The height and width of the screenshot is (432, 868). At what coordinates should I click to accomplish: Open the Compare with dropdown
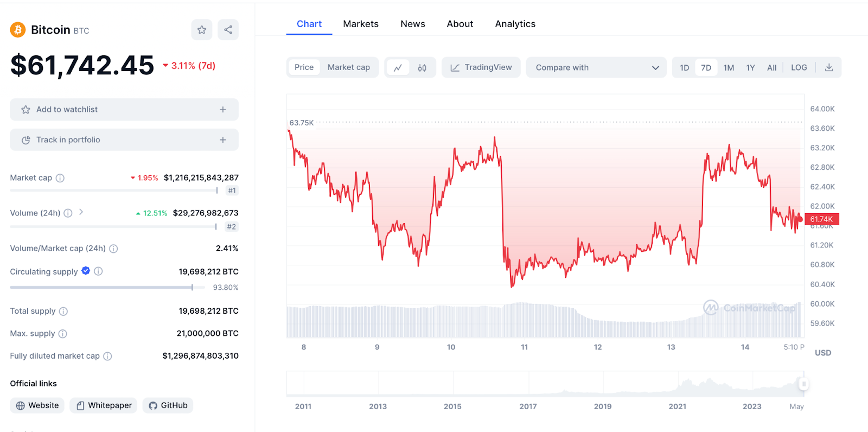[x=596, y=68]
